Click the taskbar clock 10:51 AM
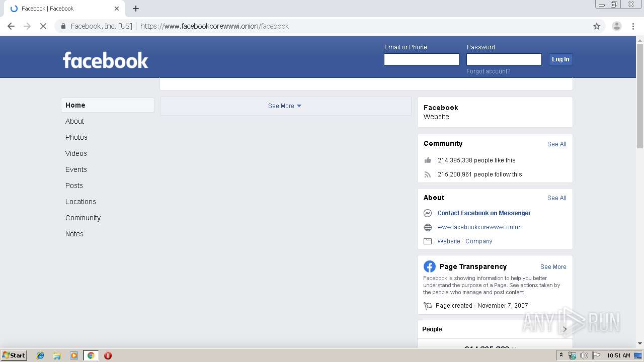644x362 pixels. [618, 355]
